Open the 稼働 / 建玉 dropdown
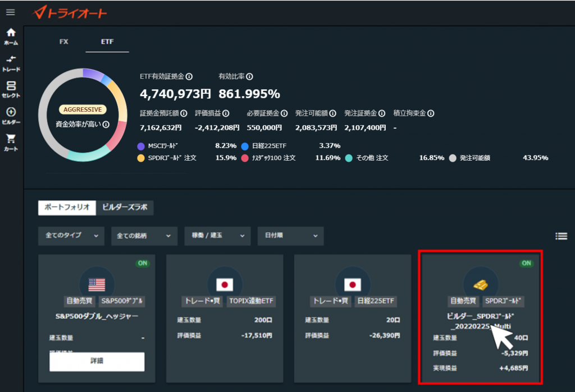The width and height of the screenshot is (575, 392). click(x=217, y=236)
